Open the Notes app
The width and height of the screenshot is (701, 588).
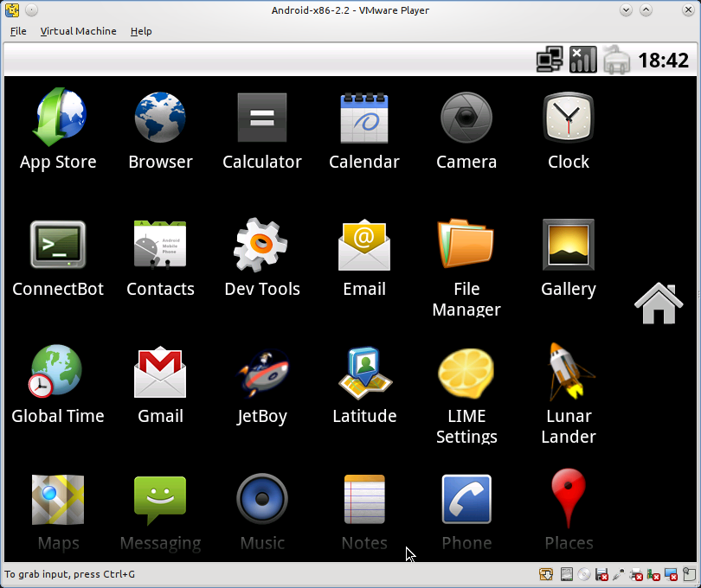363,512
